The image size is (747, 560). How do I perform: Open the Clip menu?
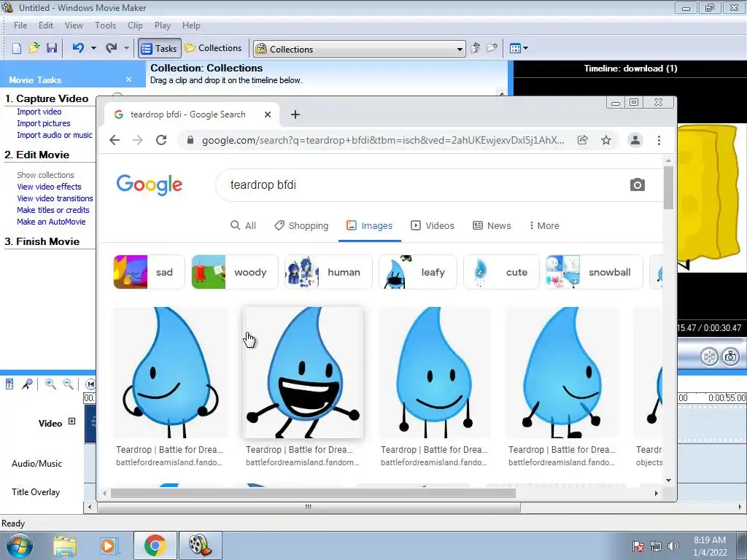click(x=135, y=26)
